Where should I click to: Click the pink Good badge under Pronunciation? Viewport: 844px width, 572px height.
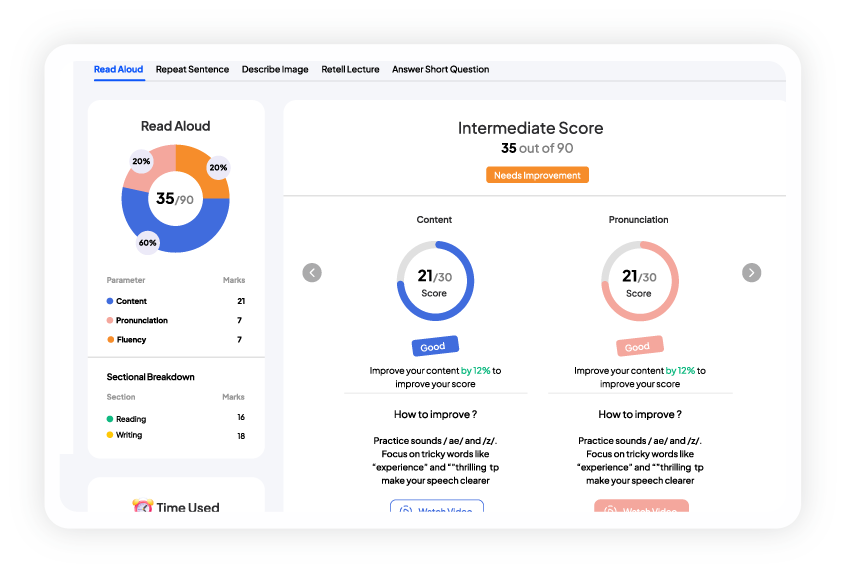coord(639,347)
